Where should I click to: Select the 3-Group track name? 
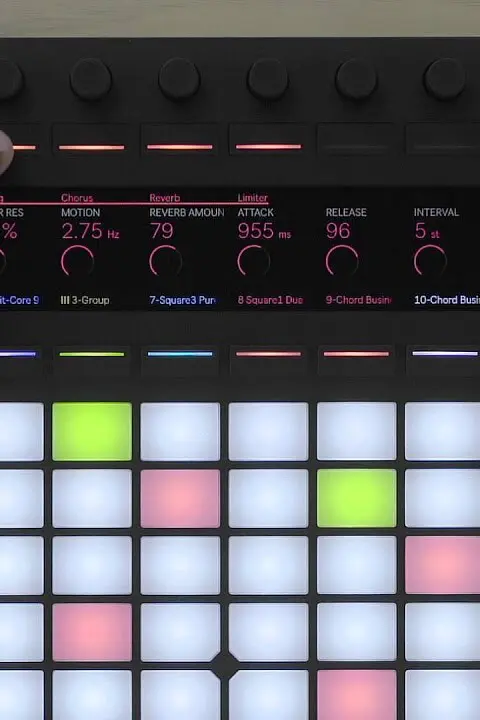[x=90, y=300]
